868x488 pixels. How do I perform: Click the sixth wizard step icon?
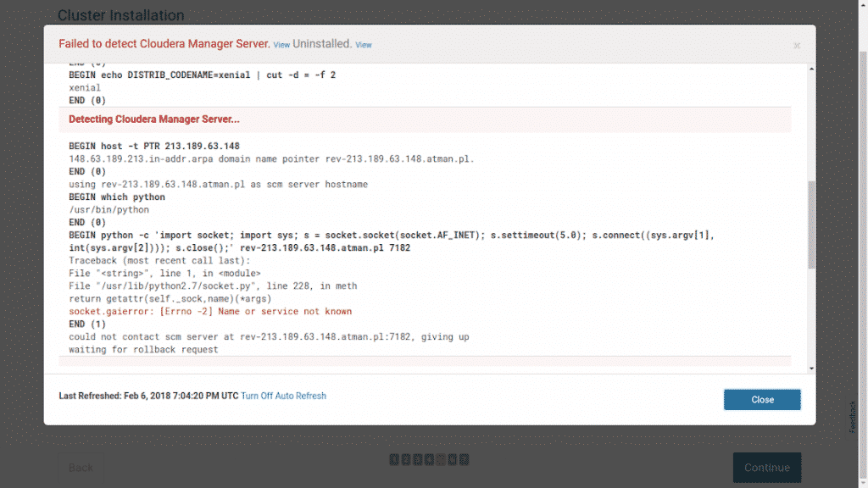452,459
